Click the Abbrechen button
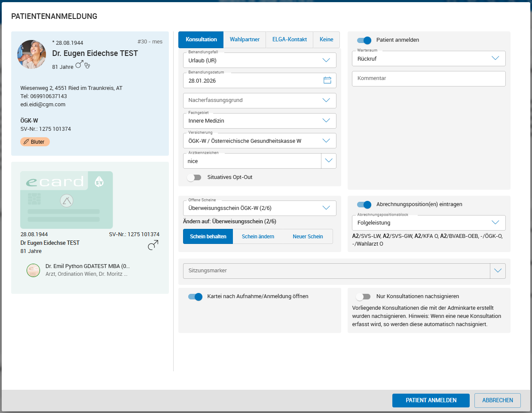Image resolution: width=532 pixels, height=413 pixels. click(x=497, y=400)
